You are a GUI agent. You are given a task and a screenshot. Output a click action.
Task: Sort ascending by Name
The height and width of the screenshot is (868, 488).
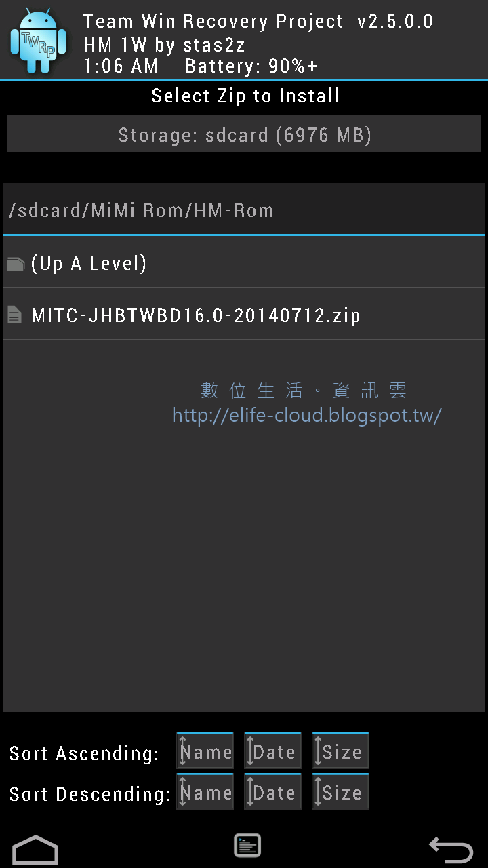[205, 751]
